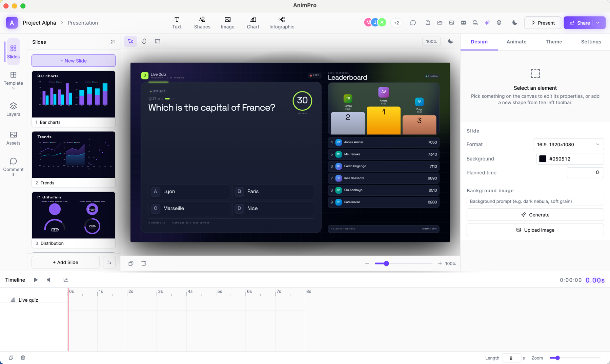The width and height of the screenshot is (610, 364).
Task: Click the Paris answer option on slide
Action: point(273,191)
